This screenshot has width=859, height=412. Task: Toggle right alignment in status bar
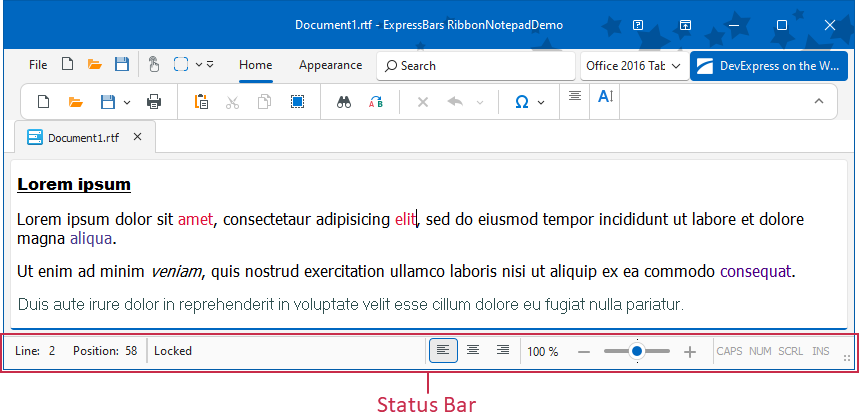tap(503, 351)
